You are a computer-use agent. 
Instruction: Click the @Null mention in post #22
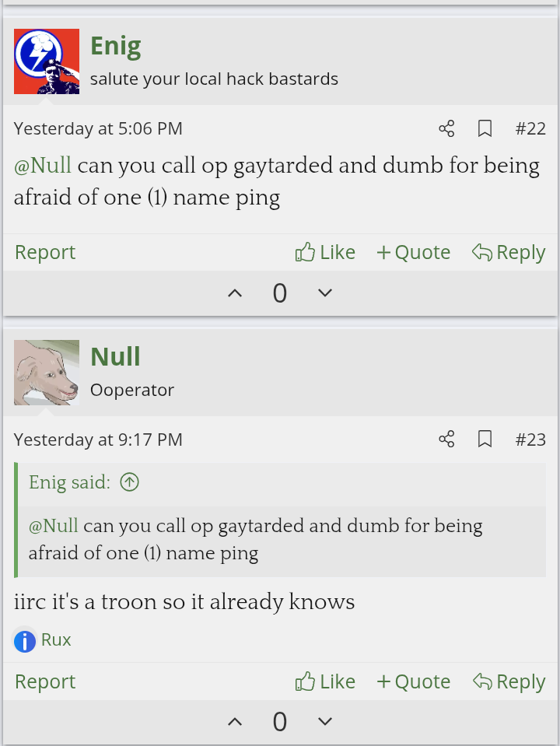43,166
